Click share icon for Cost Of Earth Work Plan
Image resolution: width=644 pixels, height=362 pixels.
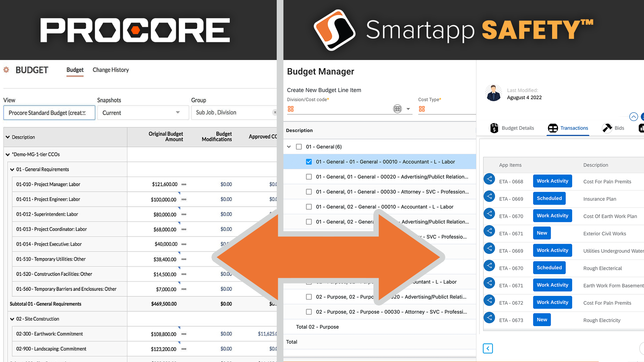pos(489,214)
